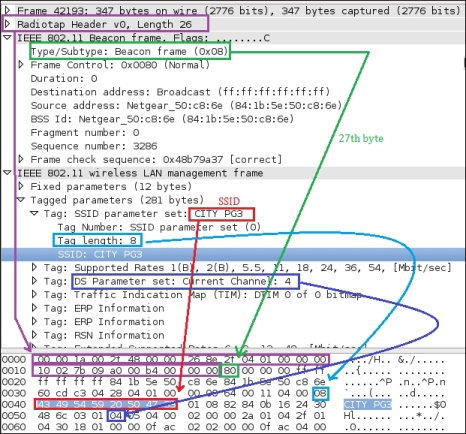Collapse the IEEE 802.11 Beacon frame node
The height and width of the screenshot is (434, 466).
click(x=7, y=38)
